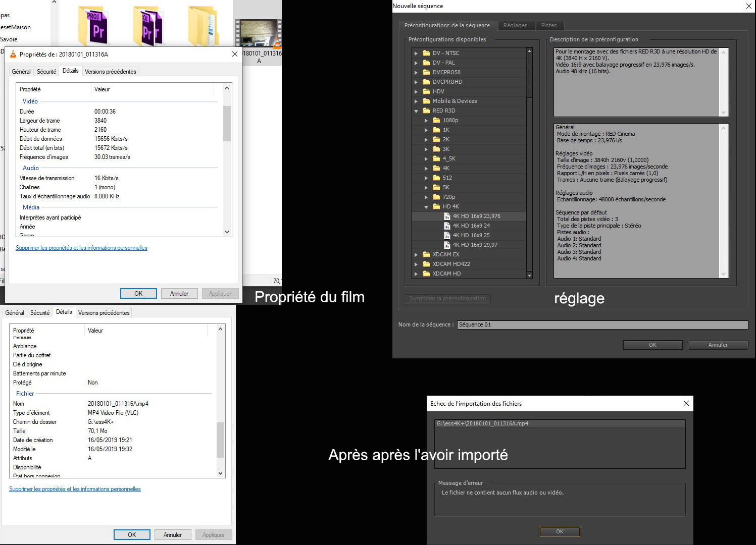Choose the 4K HD 16x9 23,976 preset icon

click(x=447, y=216)
